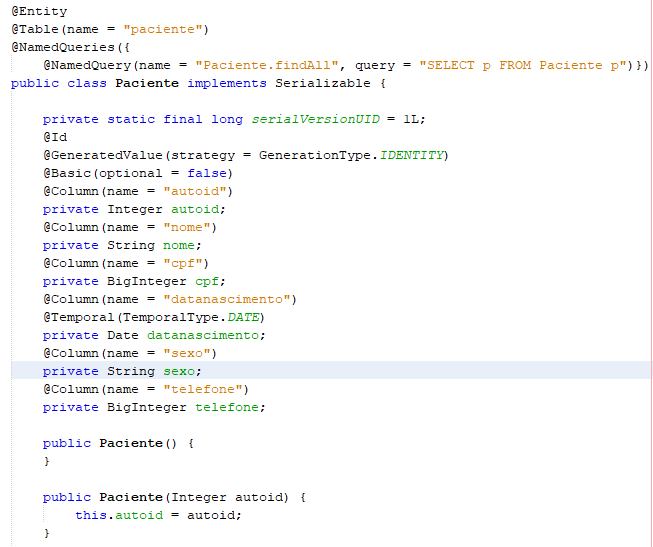Screen dimensions: 653x547
Task: Click the serialVersionUID field
Action: coord(316,119)
